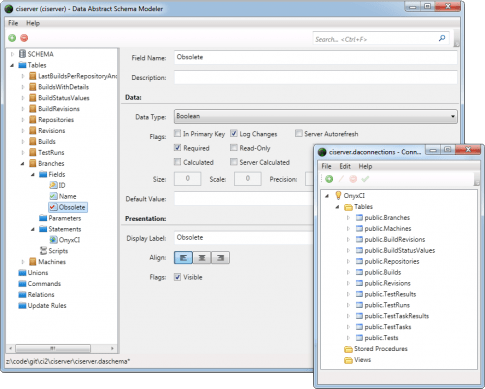Expand the Machines table node

(23, 262)
